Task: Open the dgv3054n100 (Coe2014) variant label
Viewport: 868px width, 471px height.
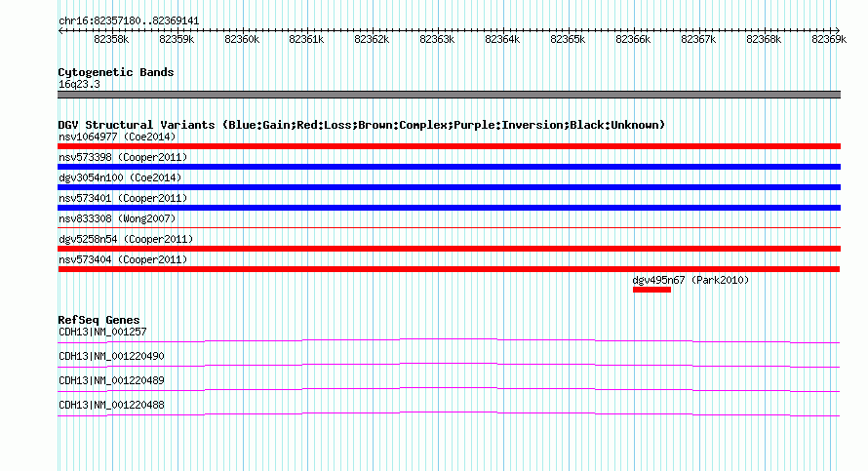Action: point(120,177)
